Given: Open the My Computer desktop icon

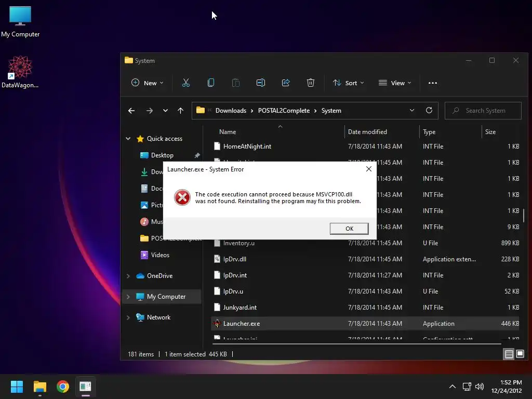Looking at the screenshot, I should tap(20, 22).
